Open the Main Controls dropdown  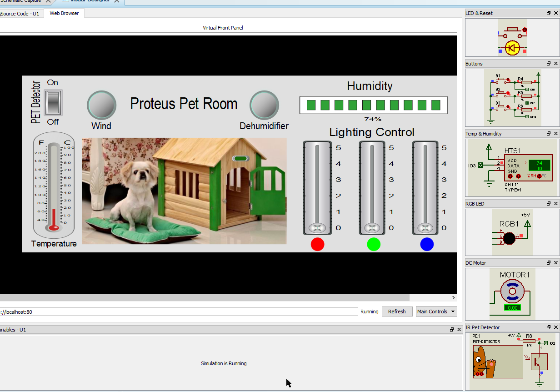435,312
